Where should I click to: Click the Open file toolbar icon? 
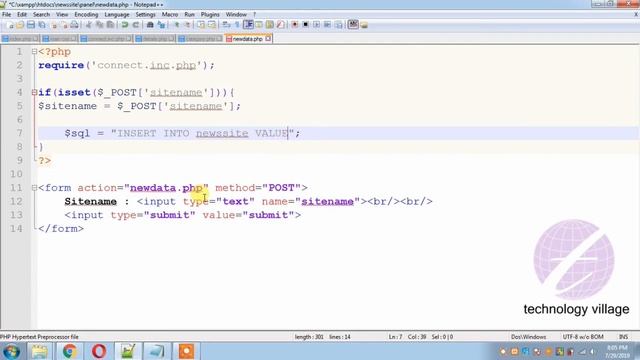(x=20, y=25)
